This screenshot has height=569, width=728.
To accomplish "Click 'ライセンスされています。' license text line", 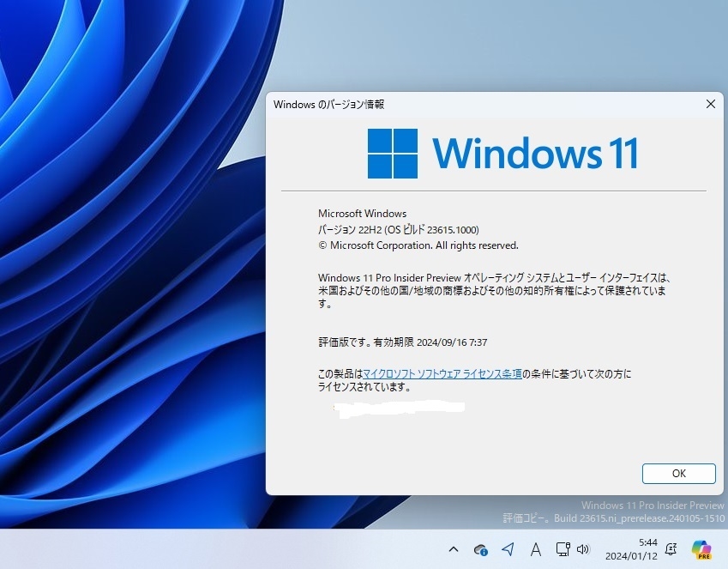I will 364,387.
